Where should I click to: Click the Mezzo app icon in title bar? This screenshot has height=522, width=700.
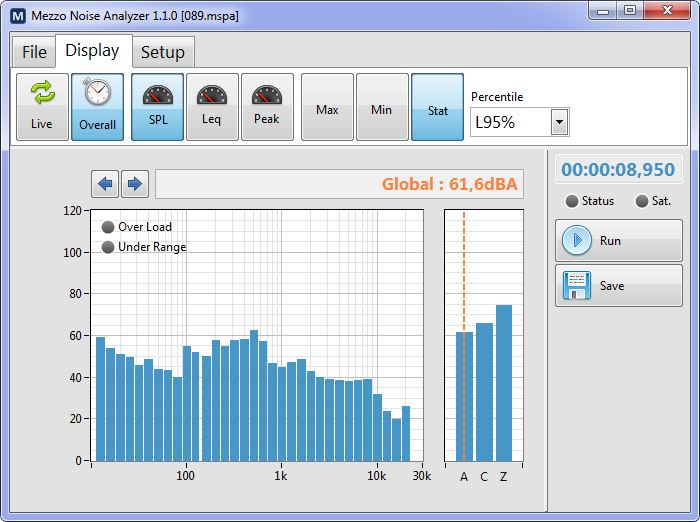pyautogui.click(x=17, y=15)
